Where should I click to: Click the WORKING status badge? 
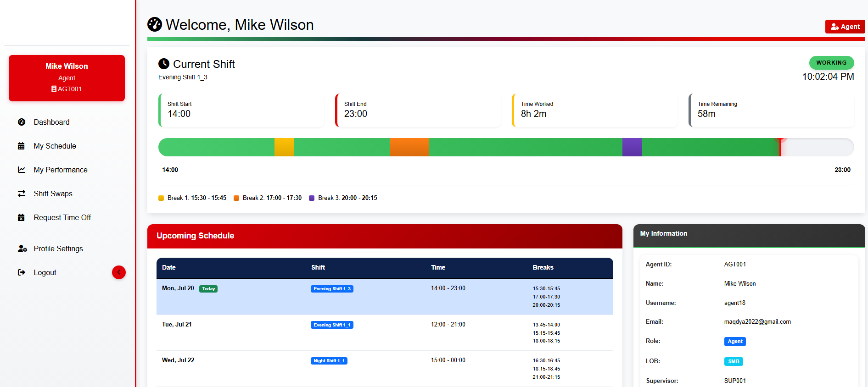(x=831, y=63)
